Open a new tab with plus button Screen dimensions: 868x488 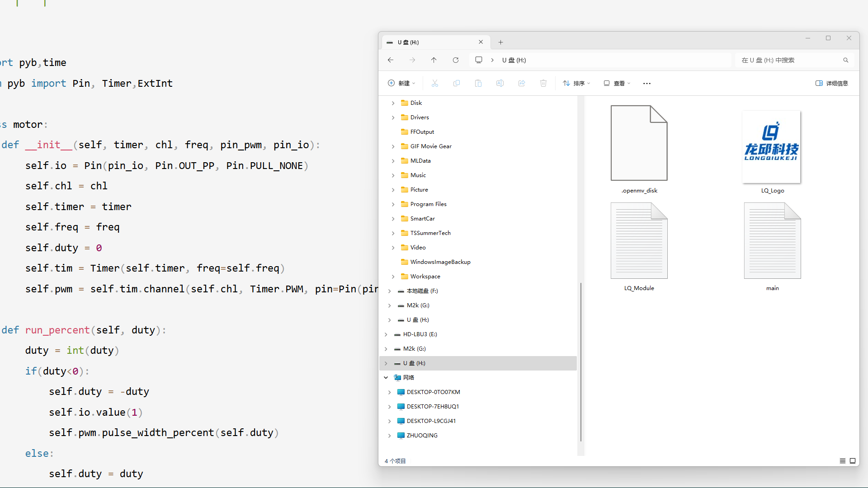point(500,42)
